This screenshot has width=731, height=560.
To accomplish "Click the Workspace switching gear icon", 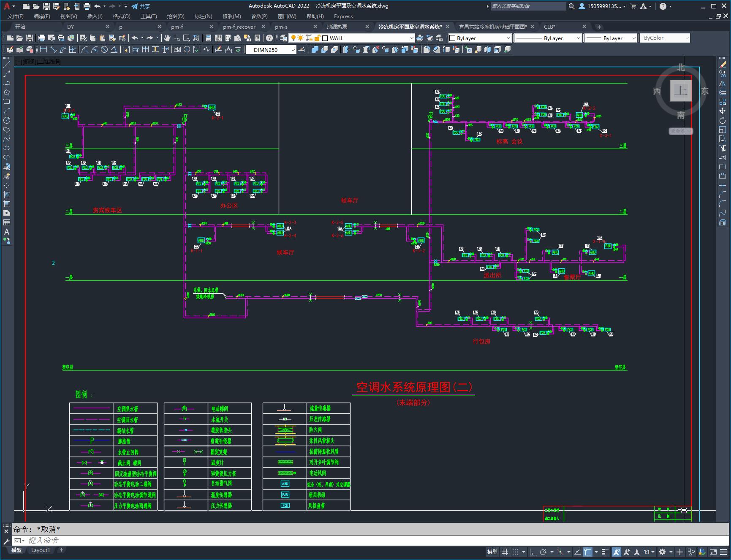I will [663, 552].
